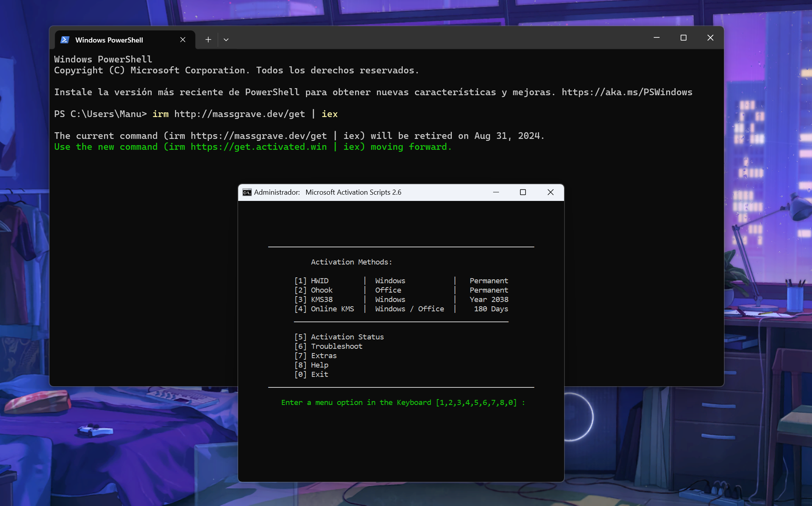The image size is (812, 506).
Task: Close the Windows PowerShell tab
Action: point(182,40)
